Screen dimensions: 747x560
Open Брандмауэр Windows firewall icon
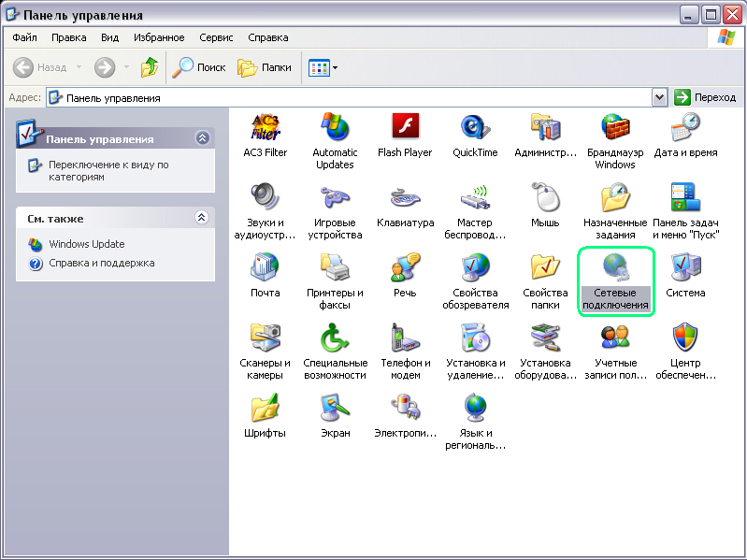tap(615, 128)
